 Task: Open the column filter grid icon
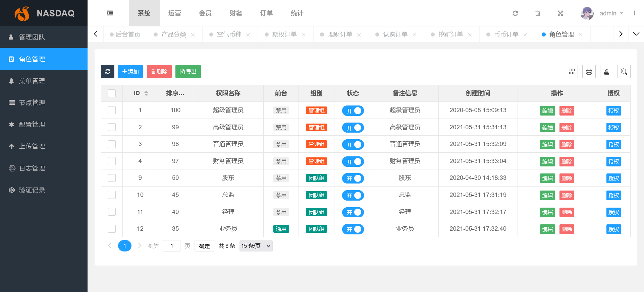pyautogui.click(x=572, y=72)
